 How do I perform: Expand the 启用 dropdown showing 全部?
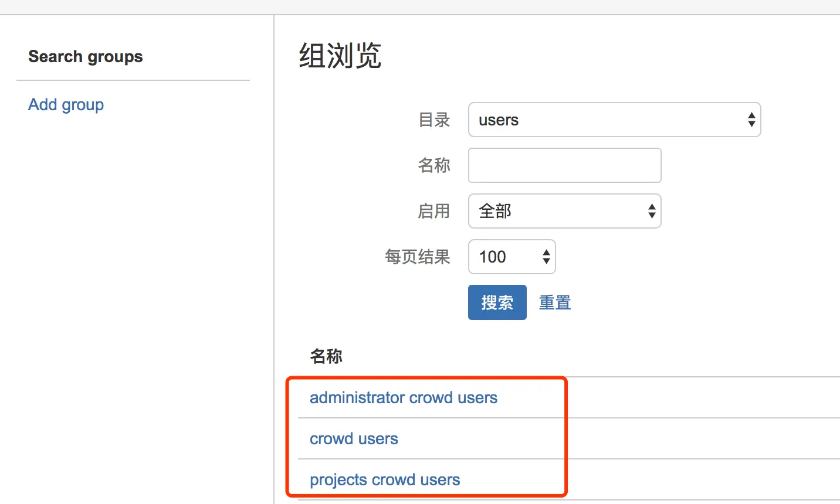(x=564, y=211)
